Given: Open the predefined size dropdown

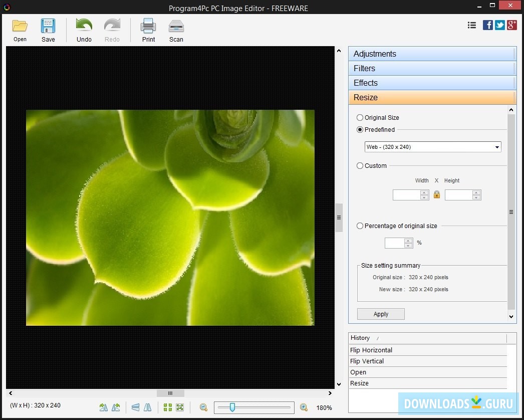Looking at the screenshot, I should click(x=432, y=146).
